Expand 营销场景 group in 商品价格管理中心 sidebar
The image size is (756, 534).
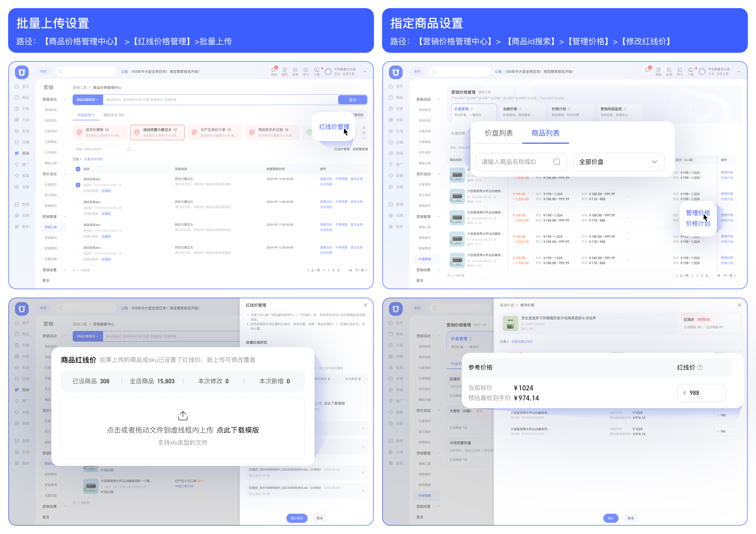(65, 270)
